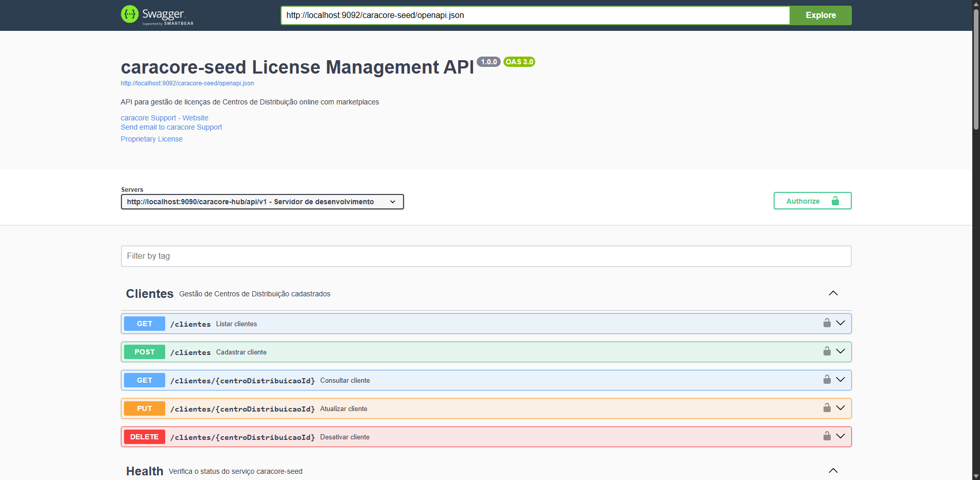Open the POST Cadastrar cliente endpoint
The height and width of the screenshot is (480, 980).
coord(241,352)
